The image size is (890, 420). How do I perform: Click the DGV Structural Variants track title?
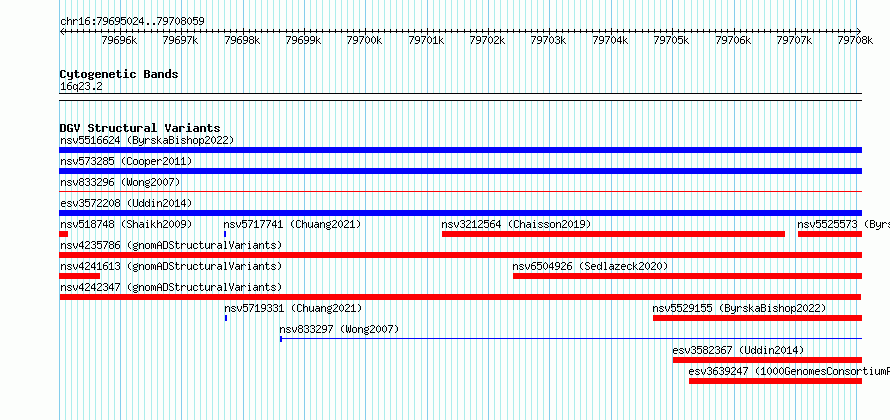click(140, 128)
